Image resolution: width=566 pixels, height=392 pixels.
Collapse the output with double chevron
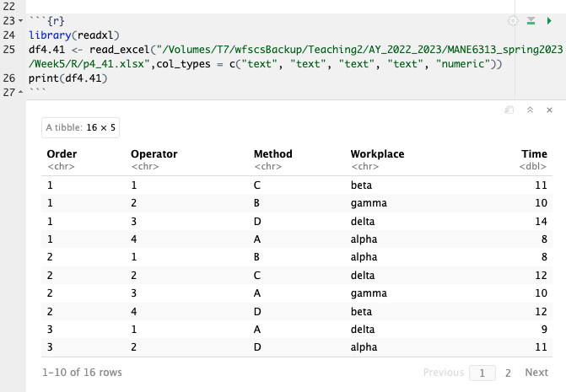tap(530, 110)
